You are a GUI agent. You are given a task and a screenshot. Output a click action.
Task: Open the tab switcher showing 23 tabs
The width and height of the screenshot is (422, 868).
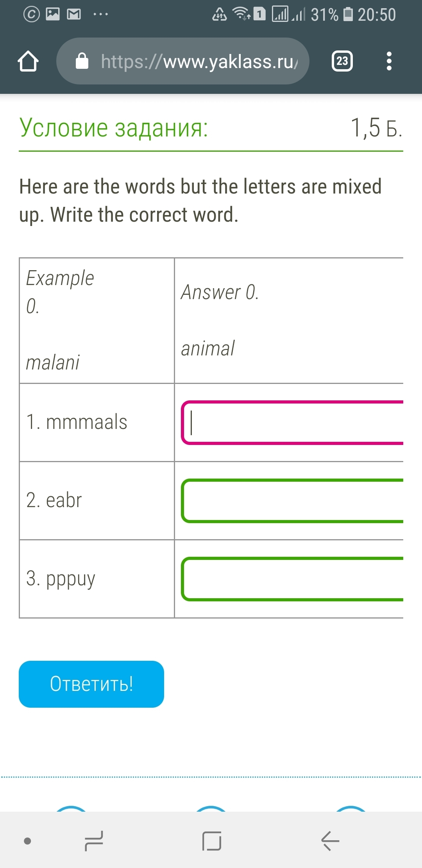tap(342, 61)
